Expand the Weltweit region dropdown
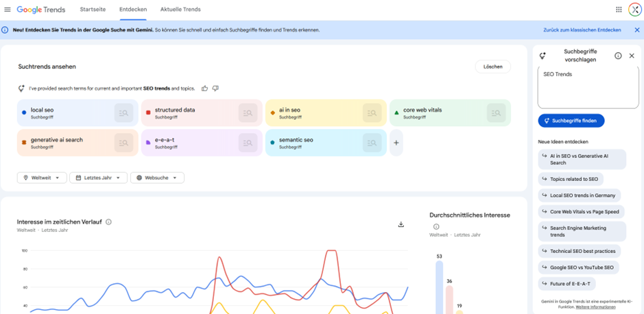644x314 pixels. click(x=42, y=178)
